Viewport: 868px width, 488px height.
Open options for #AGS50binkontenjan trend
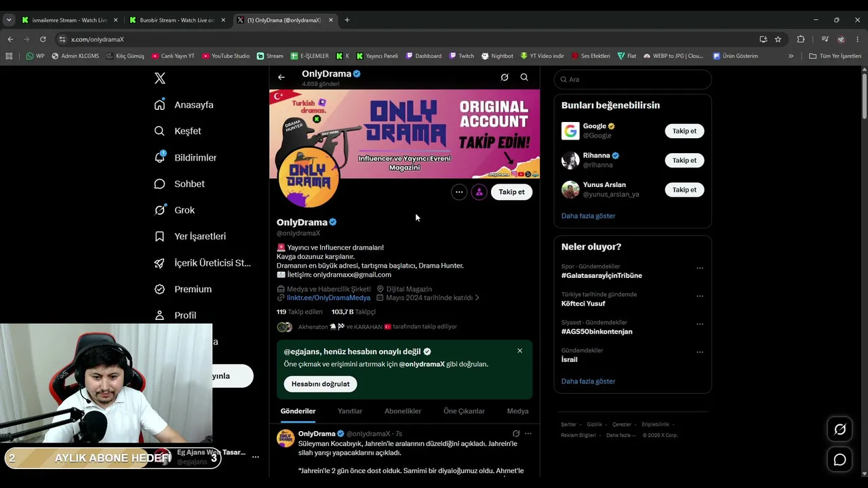click(x=700, y=324)
